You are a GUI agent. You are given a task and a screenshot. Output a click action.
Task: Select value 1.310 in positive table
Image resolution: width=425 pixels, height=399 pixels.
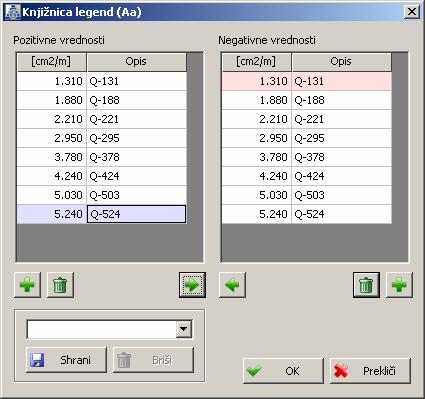coord(52,81)
